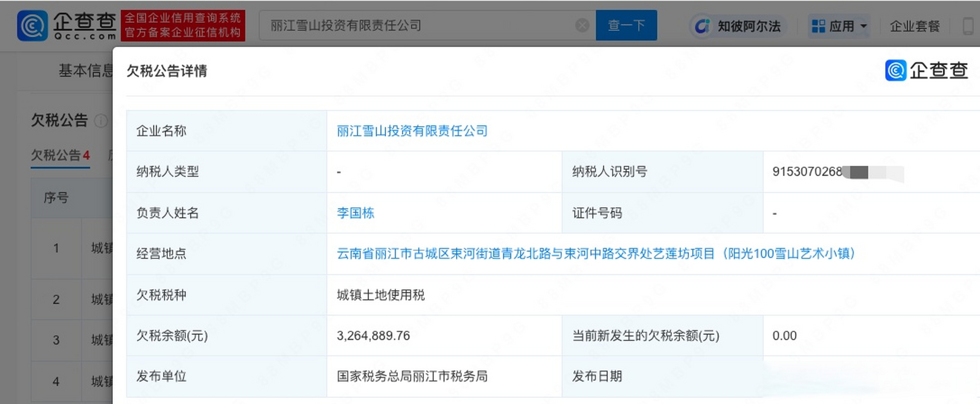The height and width of the screenshot is (404, 980).
Task: Click the 纳税人识别号 field label
Action: click(x=610, y=172)
